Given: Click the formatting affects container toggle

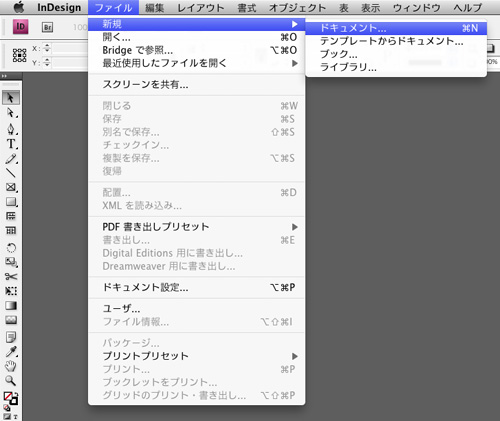Looking at the screenshot, I should click(x=8, y=416).
